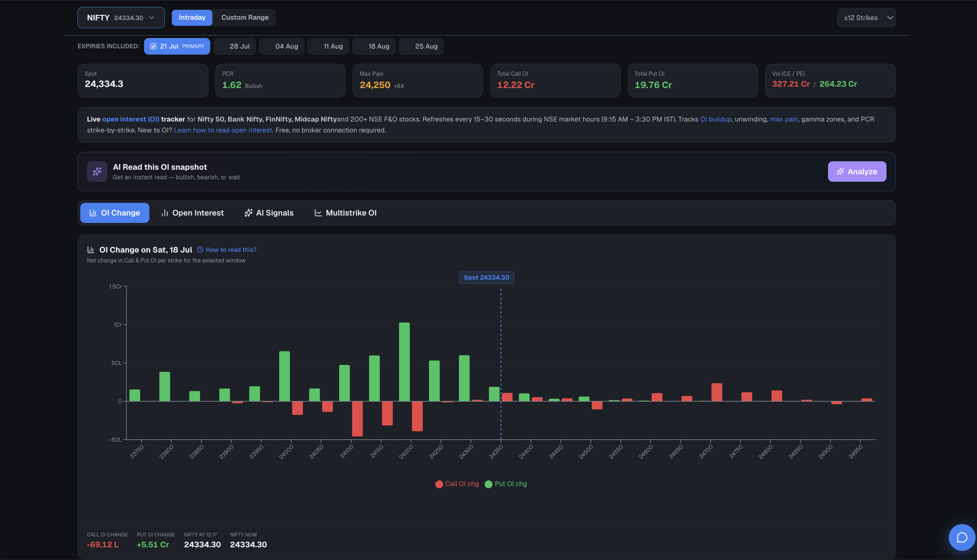Screen dimensions: 977x560
Task: Include the 11 Aug expiry
Action: tap(328, 46)
